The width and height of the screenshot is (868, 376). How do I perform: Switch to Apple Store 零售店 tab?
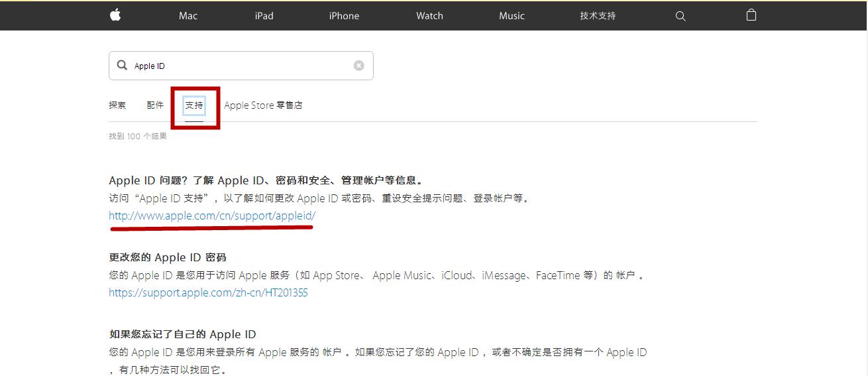pos(263,105)
